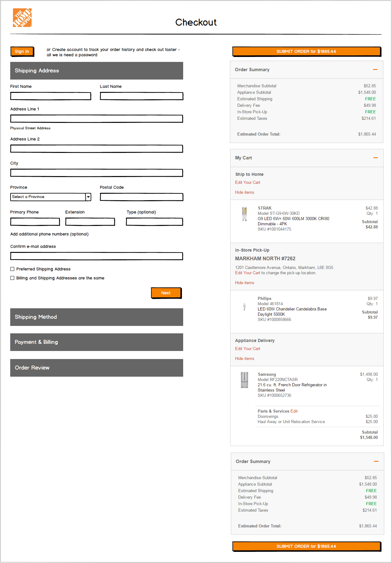392x563 pixels.
Task: Click Estimated Taxes row in top summary
Action: click(307, 118)
